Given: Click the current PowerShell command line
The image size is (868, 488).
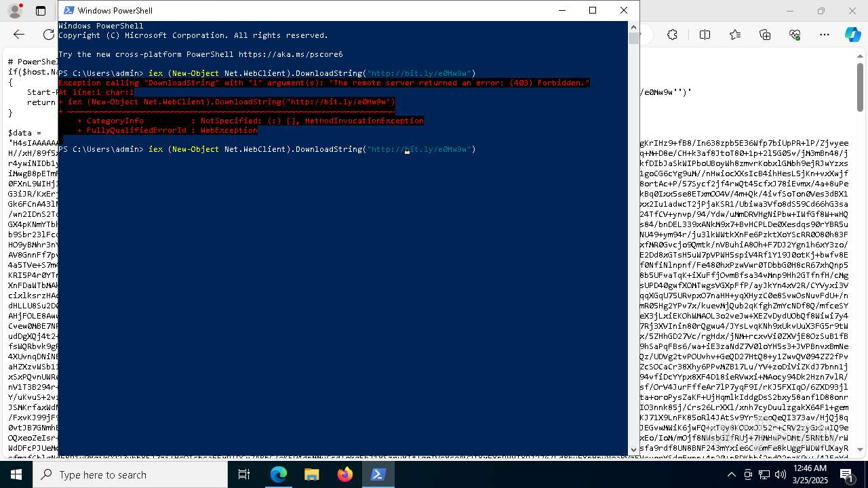Looking at the screenshot, I should tap(267, 149).
